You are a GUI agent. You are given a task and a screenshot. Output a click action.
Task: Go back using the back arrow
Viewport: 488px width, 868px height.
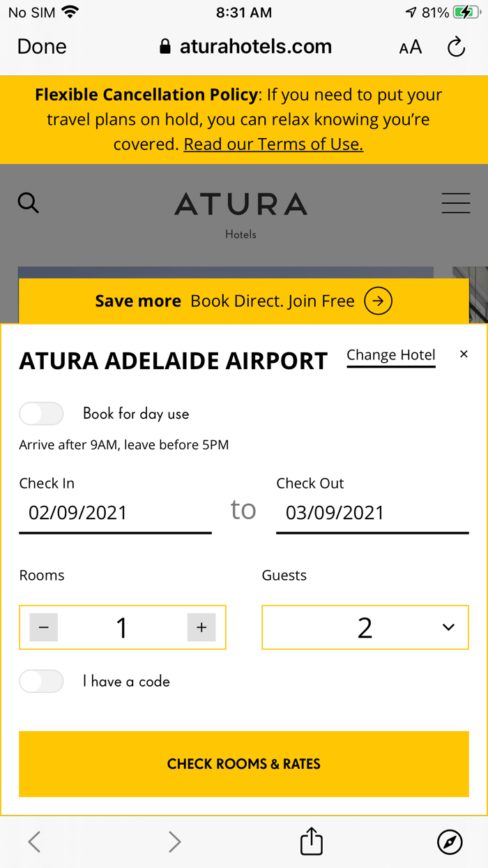coord(34,841)
